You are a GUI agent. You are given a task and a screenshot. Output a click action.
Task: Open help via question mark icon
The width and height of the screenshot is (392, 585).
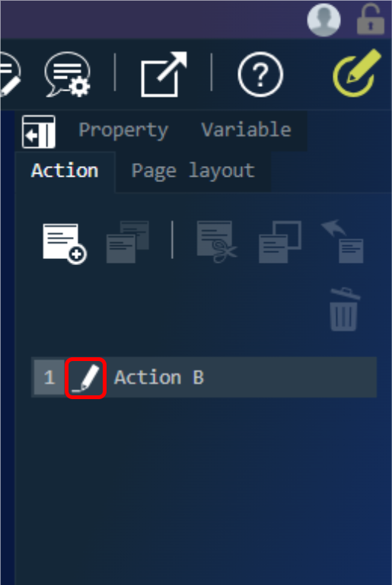(260, 74)
